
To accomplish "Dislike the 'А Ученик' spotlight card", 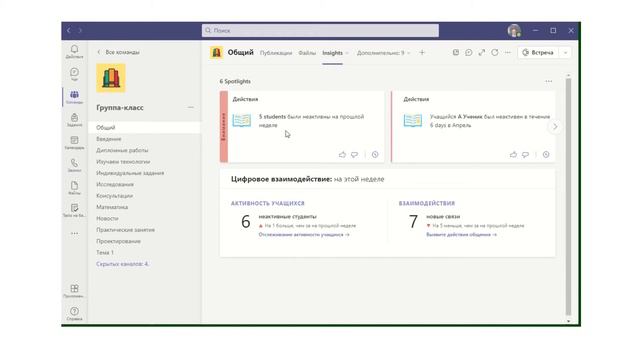I will tap(525, 155).
